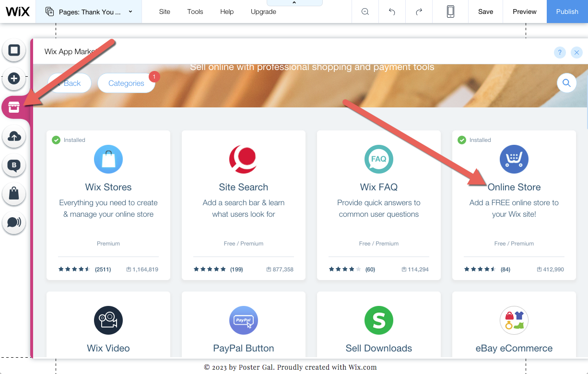Click the 114,294 installs count

[x=415, y=269]
